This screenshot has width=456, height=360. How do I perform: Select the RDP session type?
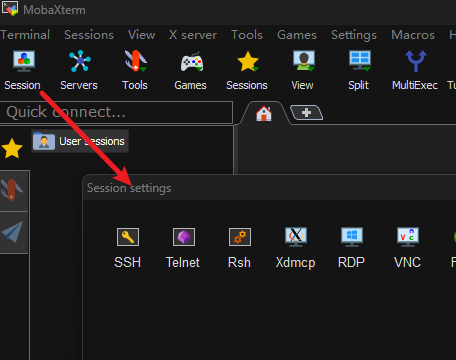tap(351, 248)
